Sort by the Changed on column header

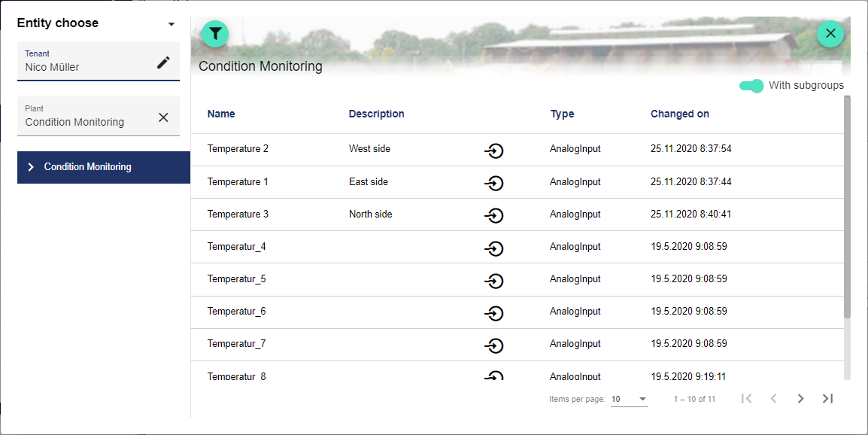679,114
